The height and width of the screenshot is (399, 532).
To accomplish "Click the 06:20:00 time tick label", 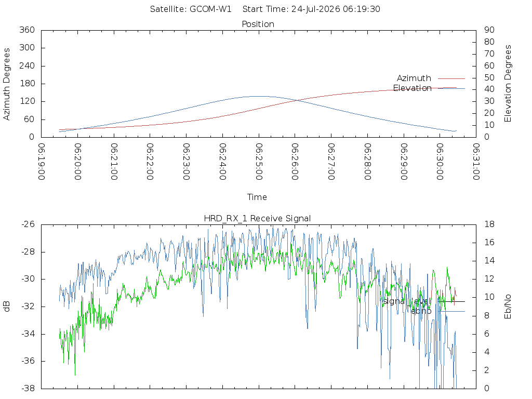I will point(78,162).
